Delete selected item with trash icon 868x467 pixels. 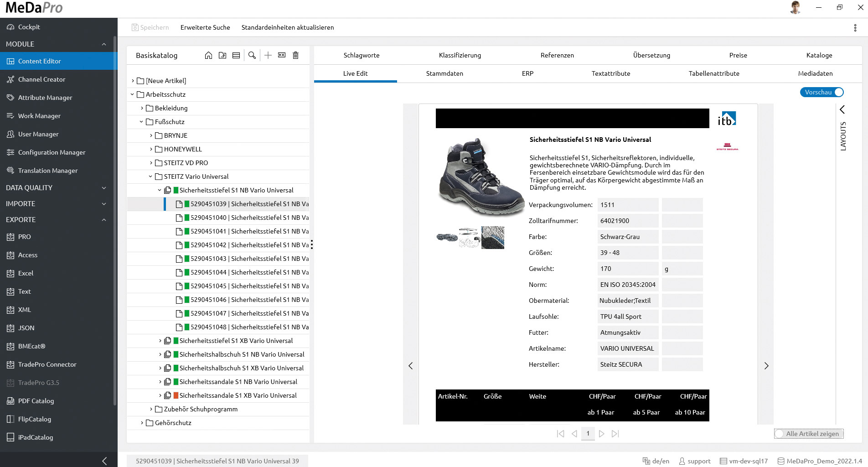[x=295, y=55]
